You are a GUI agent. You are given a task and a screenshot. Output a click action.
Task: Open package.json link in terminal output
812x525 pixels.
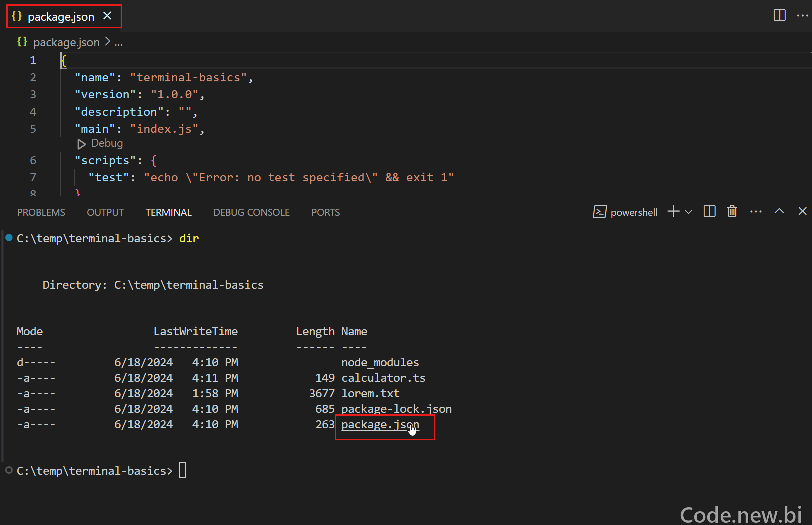click(x=380, y=425)
